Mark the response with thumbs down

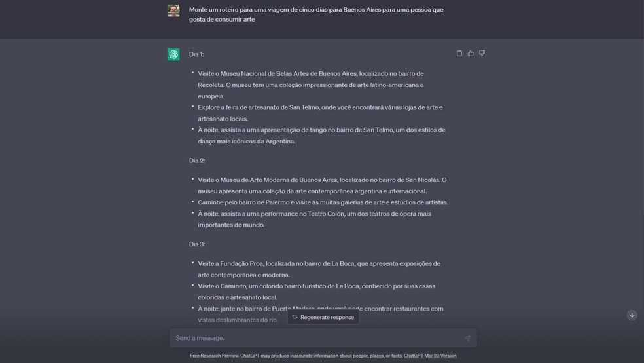[x=482, y=53]
